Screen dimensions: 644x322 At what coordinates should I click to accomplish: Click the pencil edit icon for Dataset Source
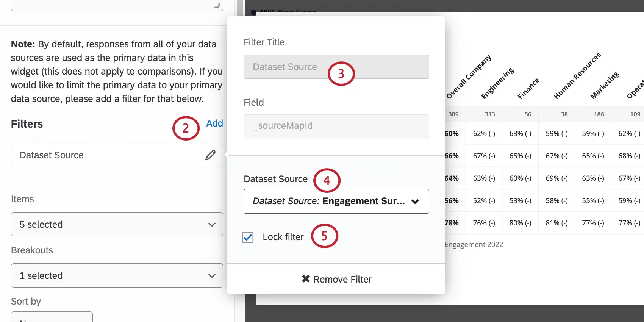tap(210, 155)
